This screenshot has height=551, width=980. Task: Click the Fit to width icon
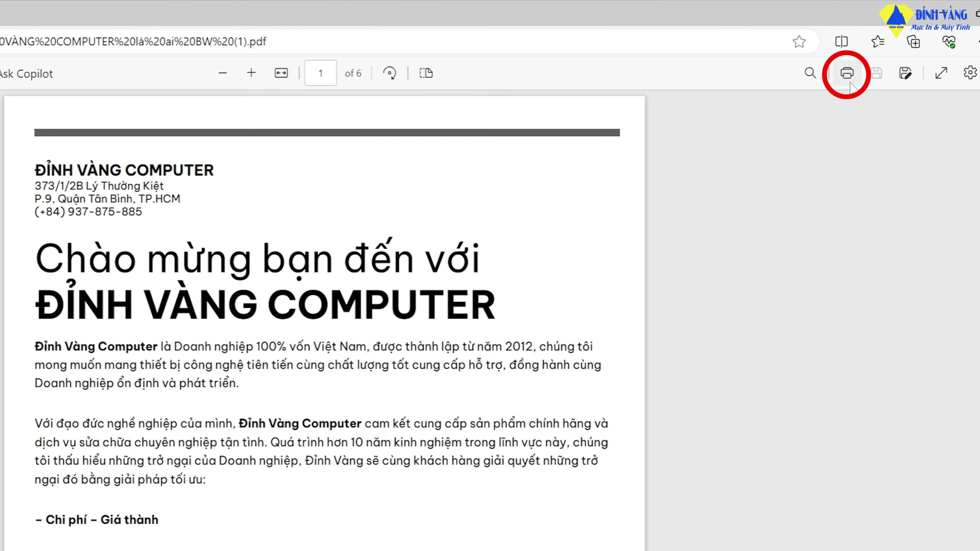point(281,73)
